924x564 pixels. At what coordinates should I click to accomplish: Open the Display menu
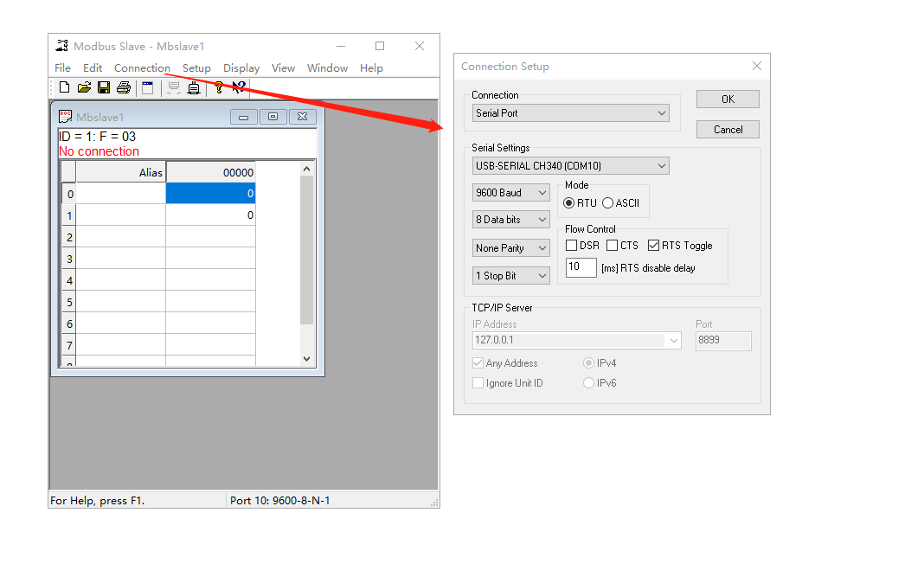241,68
